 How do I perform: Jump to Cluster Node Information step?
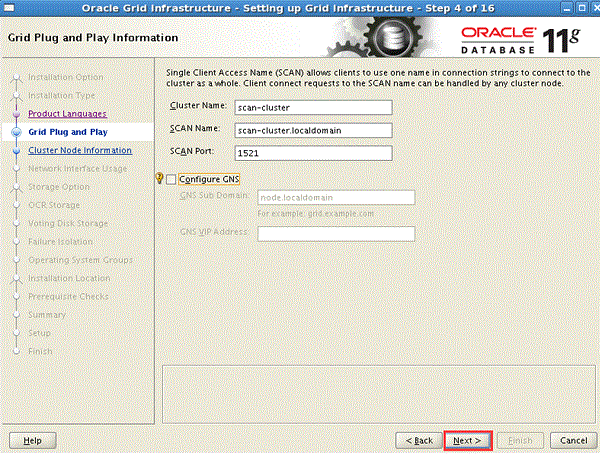pos(80,150)
